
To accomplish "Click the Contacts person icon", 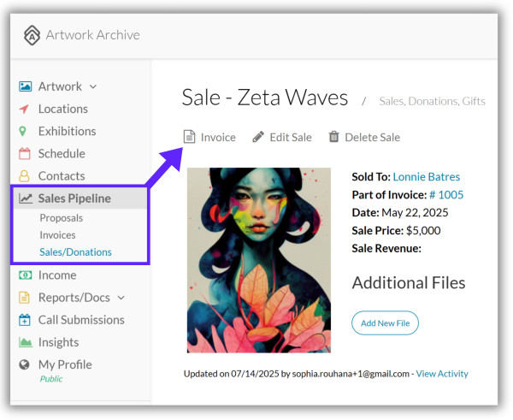I will coord(24,176).
